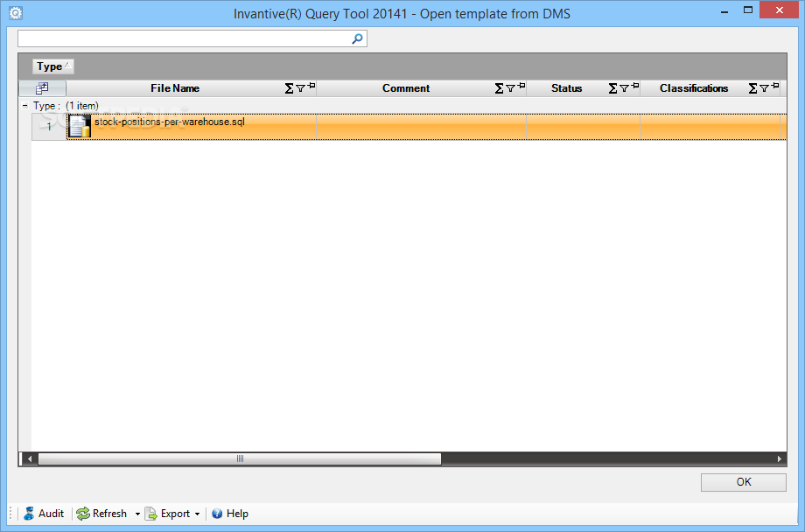Pin the Status column

[635, 86]
